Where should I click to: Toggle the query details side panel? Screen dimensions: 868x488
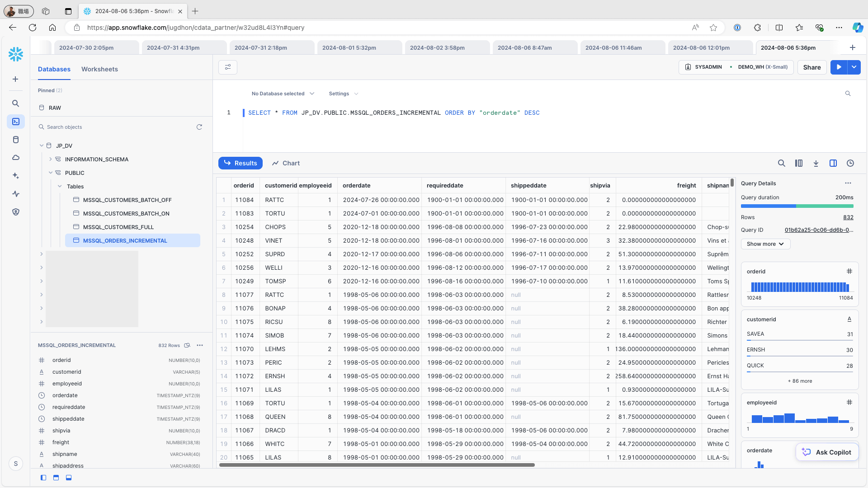click(833, 163)
